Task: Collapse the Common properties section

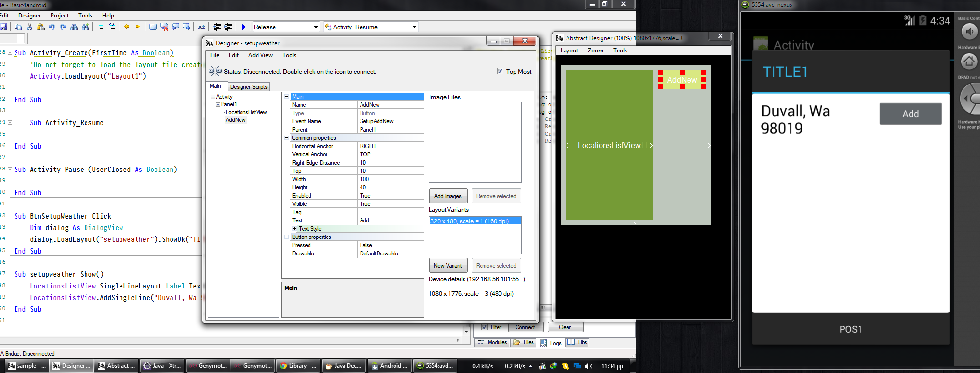Action: [x=287, y=138]
